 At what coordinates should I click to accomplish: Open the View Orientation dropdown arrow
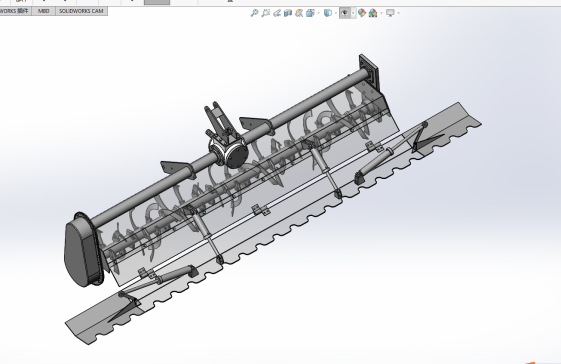pyautogui.click(x=318, y=13)
